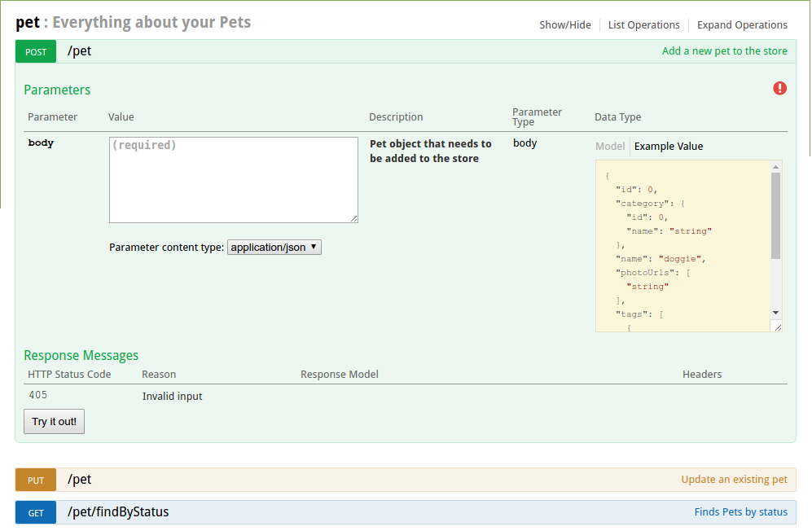Click scrollbar up arrow in example JSON

(x=775, y=167)
